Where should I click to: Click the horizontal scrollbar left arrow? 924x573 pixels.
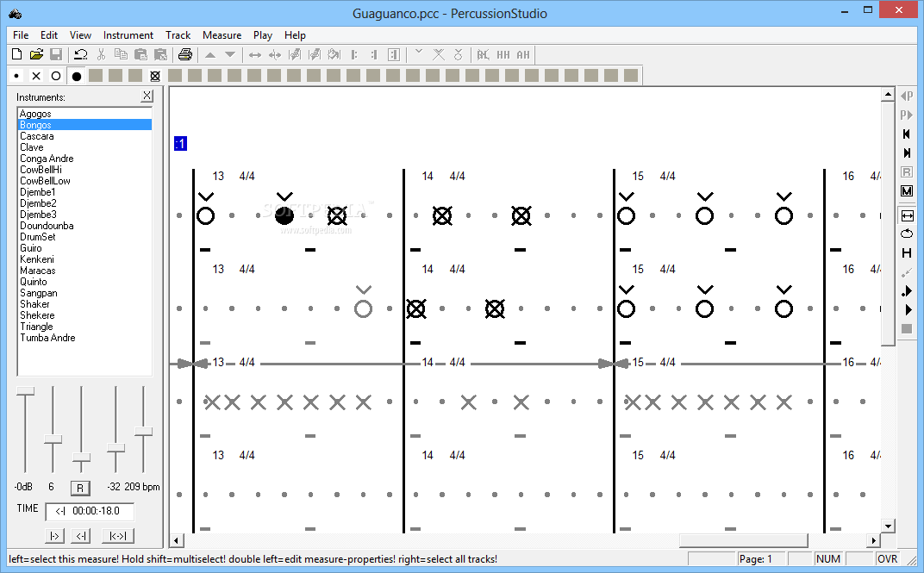[x=177, y=540]
